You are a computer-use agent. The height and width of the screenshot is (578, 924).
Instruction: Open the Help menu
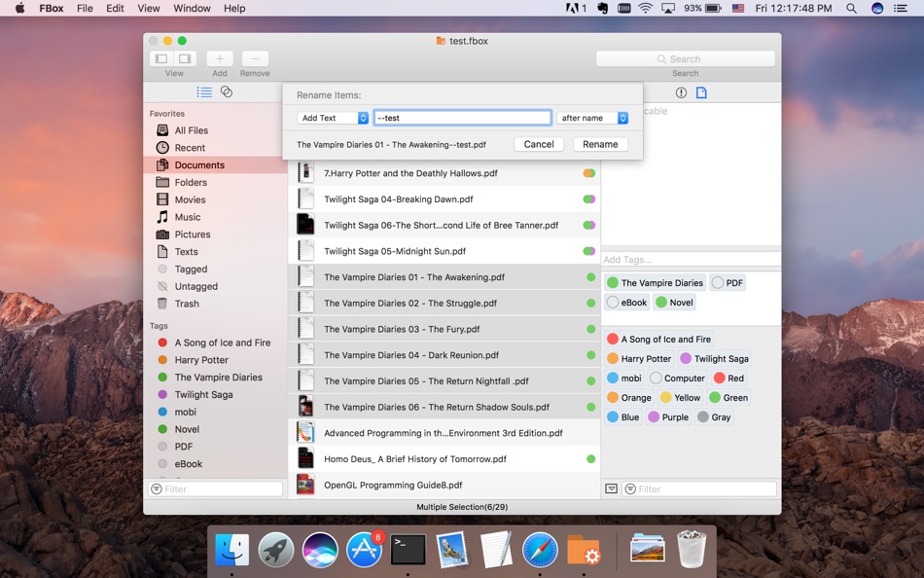234,8
